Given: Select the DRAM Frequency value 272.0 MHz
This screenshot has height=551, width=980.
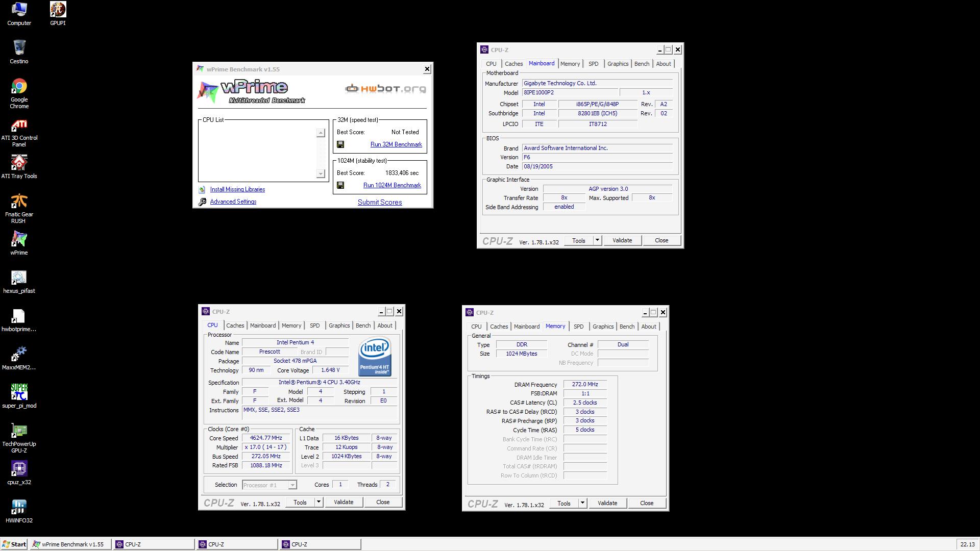Looking at the screenshot, I should (x=585, y=384).
